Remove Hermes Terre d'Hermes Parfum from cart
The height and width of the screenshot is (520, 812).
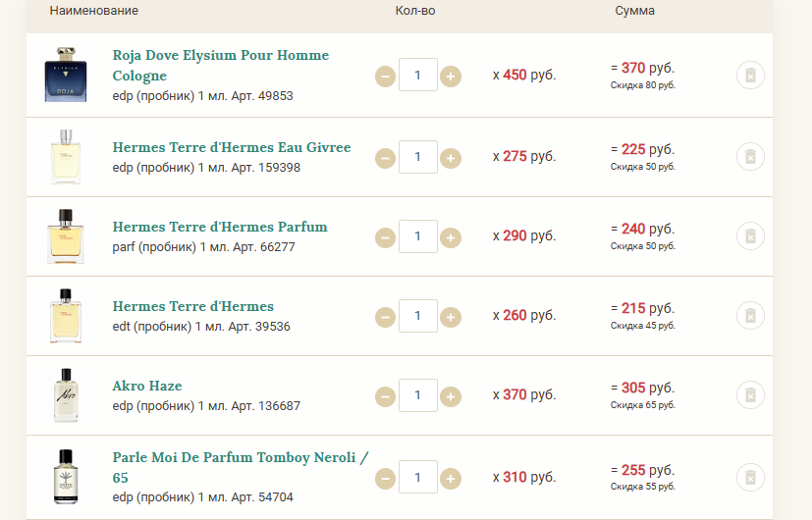749,235
